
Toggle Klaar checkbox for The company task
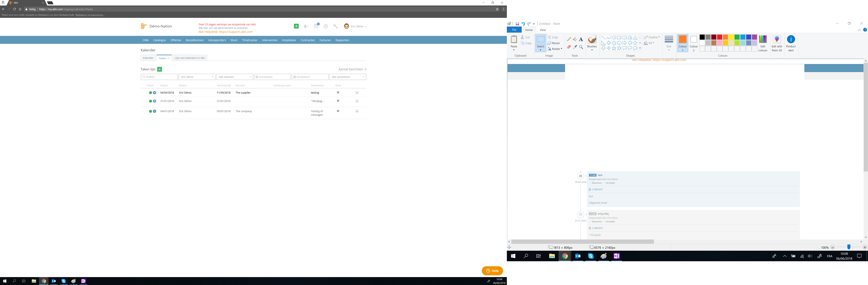[338, 111]
